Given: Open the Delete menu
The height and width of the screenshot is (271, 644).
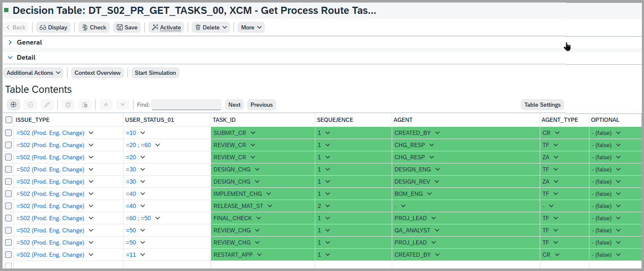Looking at the screenshot, I should (211, 27).
